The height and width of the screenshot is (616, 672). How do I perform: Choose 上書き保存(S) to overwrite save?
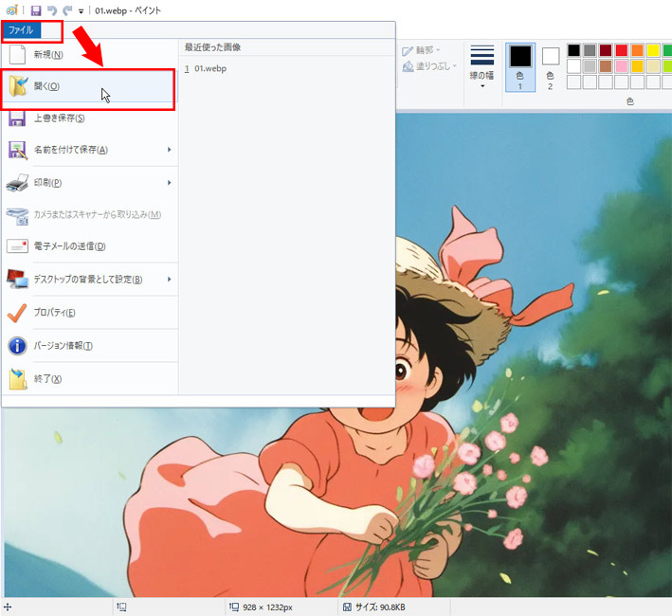click(x=90, y=118)
